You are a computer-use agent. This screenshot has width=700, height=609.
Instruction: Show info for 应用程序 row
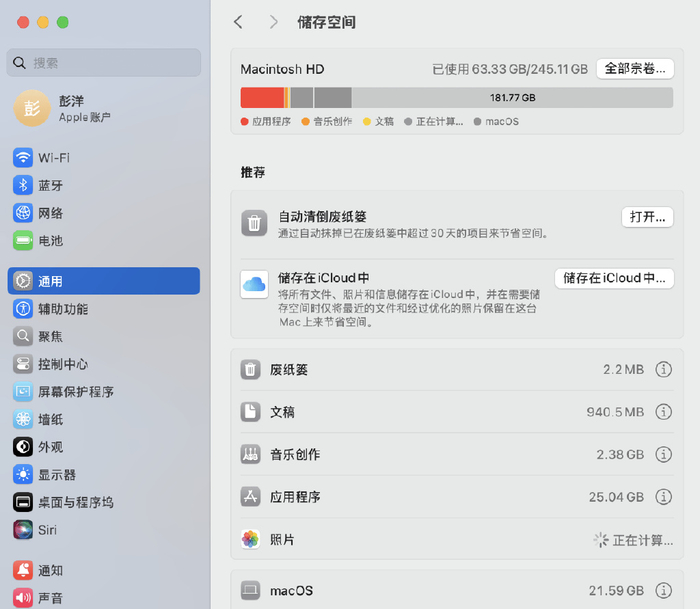pyautogui.click(x=663, y=496)
